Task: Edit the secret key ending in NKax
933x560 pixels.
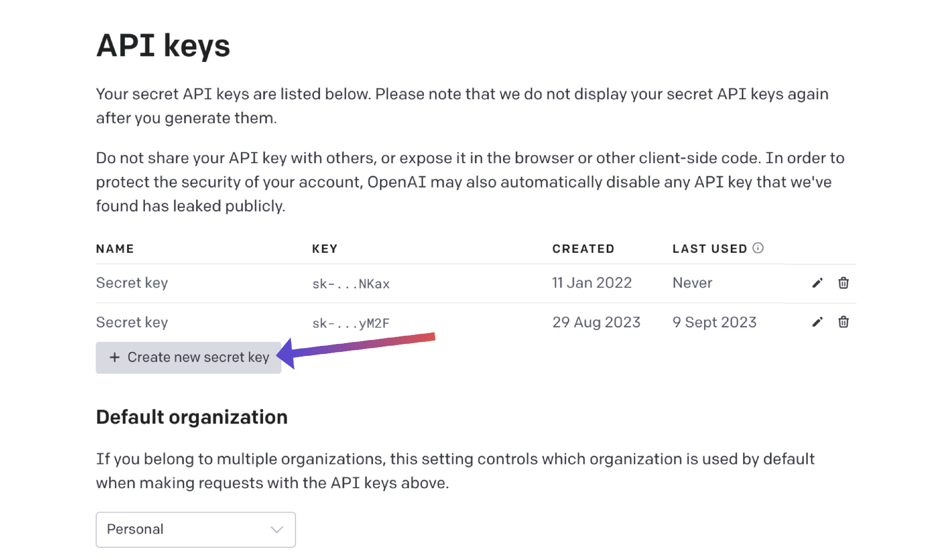Action: [817, 283]
